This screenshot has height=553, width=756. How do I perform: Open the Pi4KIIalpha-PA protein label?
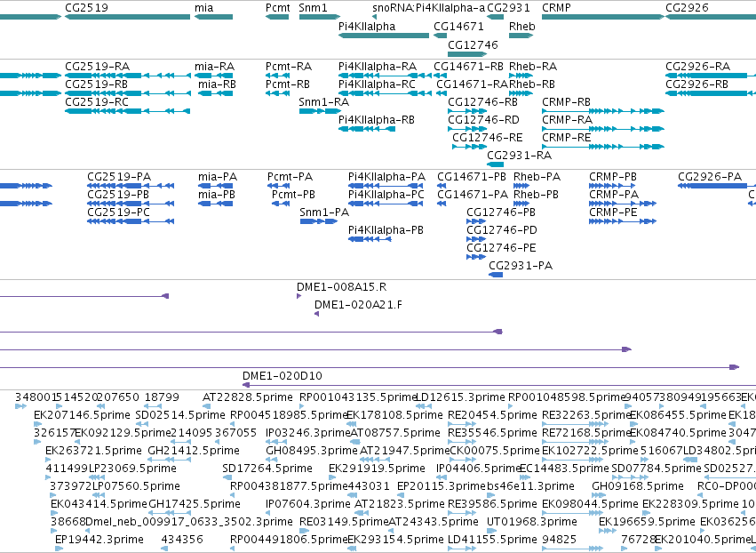(x=386, y=177)
